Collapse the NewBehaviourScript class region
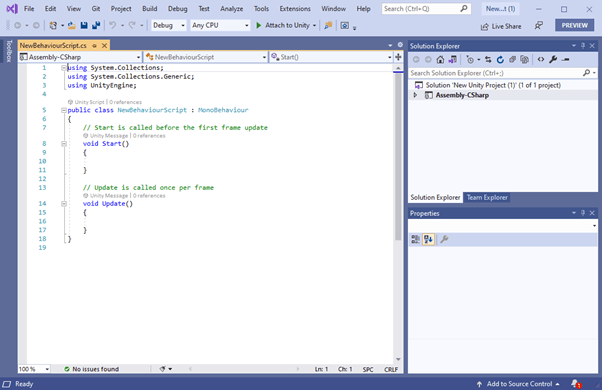602x390 pixels. [64, 110]
